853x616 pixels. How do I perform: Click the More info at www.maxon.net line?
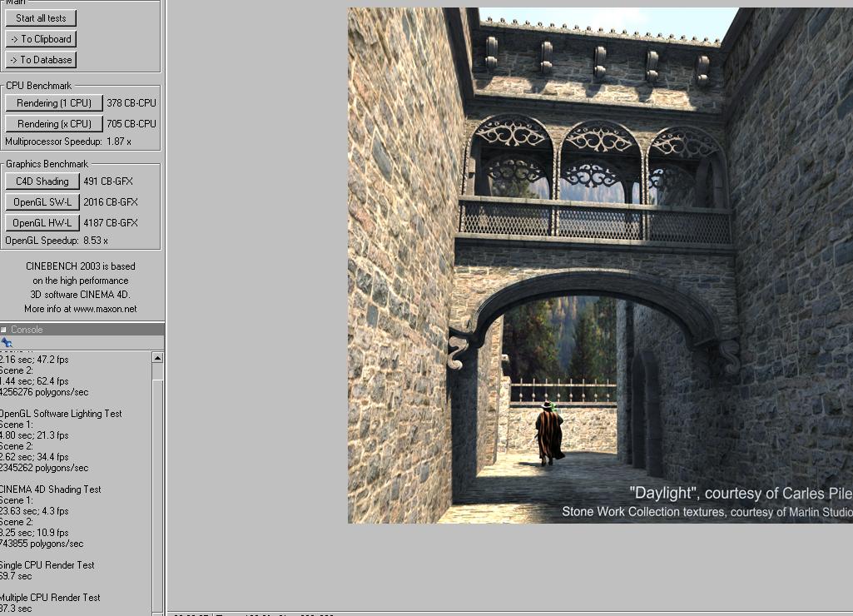point(81,309)
